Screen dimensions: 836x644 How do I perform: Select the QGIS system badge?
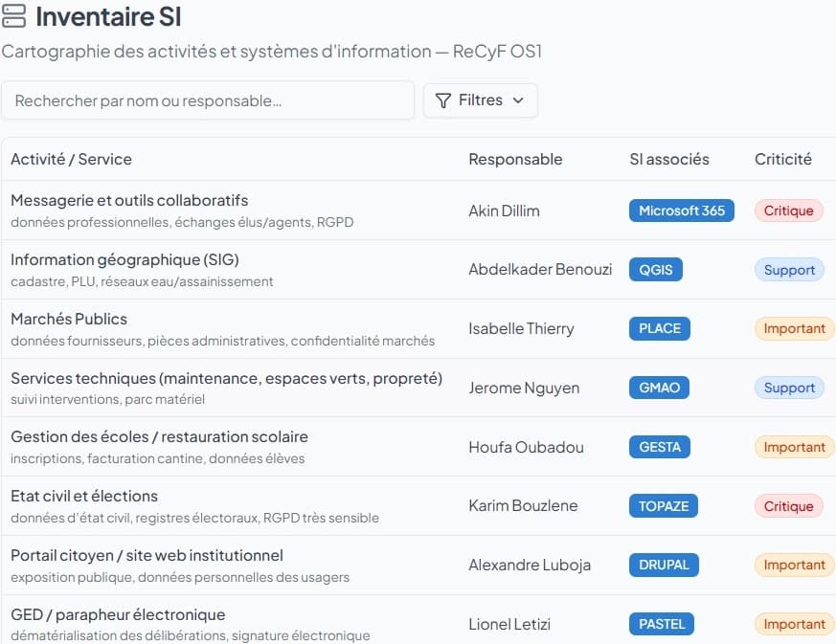pos(656,270)
